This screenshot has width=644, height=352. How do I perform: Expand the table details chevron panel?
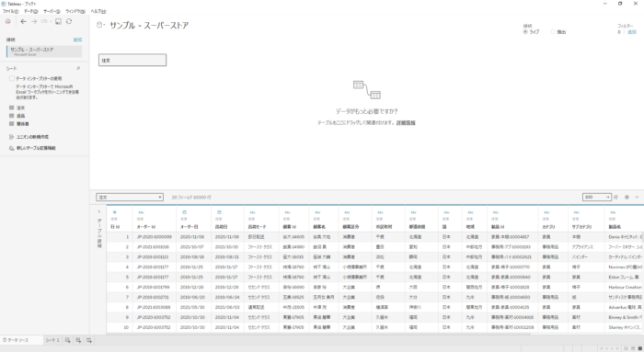(99, 211)
